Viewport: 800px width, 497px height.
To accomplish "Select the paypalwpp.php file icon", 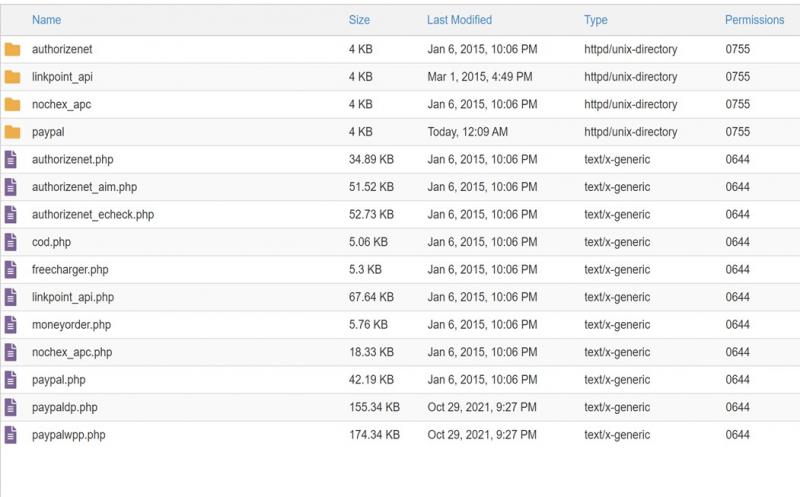I will tap(11, 435).
